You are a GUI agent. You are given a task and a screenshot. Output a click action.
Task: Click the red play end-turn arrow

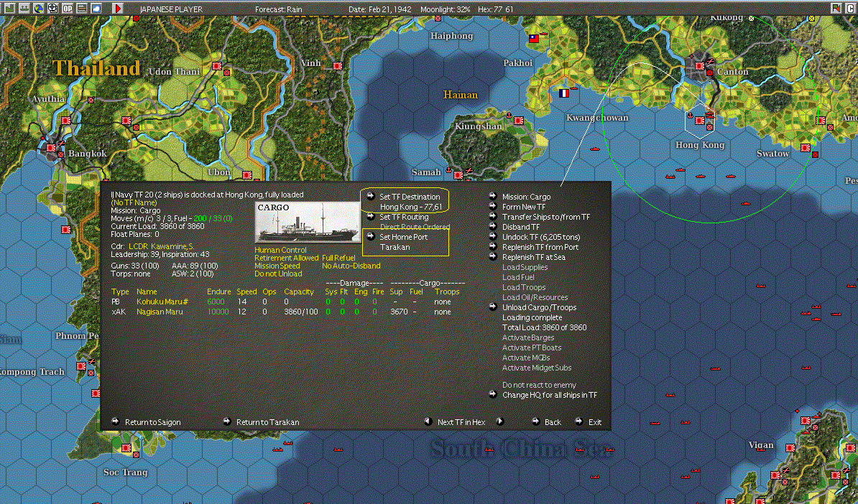pos(118,8)
